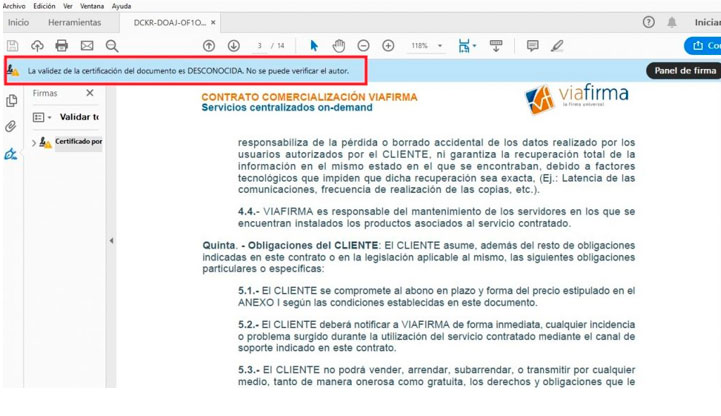Choose the arrow selection tool
721x416 pixels.
pyautogui.click(x=314, y=46)
